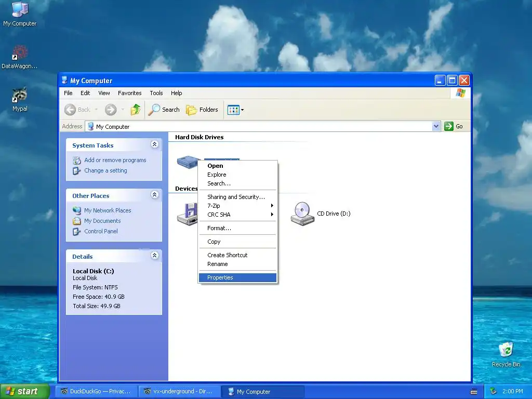
Task: Select the Local Disk C drive icon
Action: coord(187,162)
